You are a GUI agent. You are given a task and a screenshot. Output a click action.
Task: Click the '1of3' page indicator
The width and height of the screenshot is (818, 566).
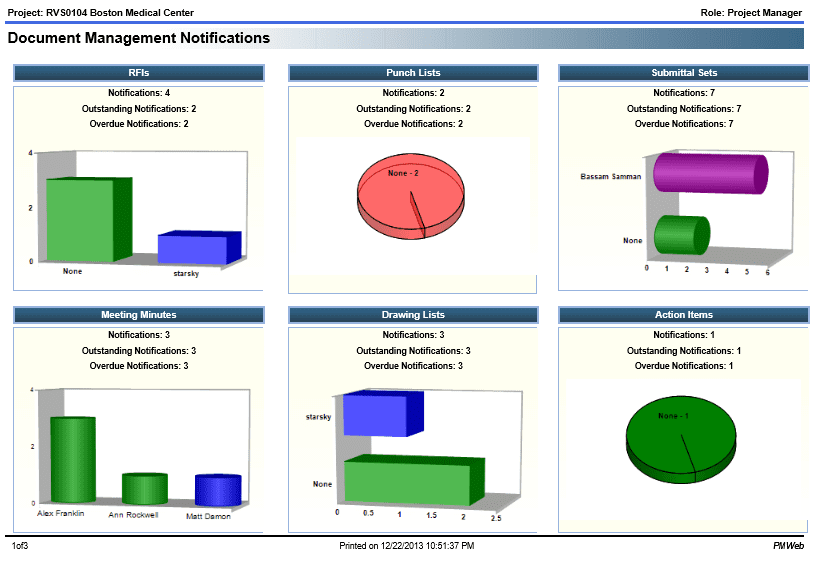(20, 546)
